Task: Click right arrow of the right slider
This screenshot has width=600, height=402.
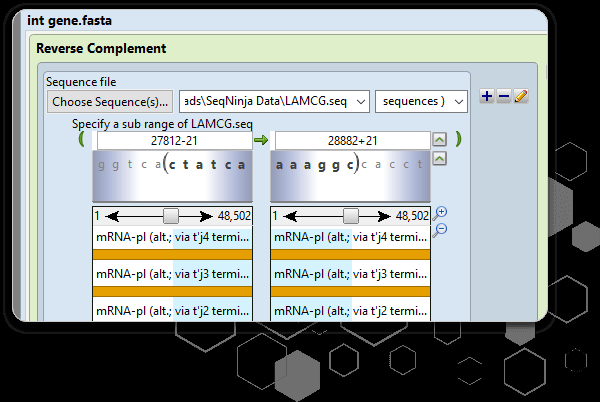Action: click(384, 216)
